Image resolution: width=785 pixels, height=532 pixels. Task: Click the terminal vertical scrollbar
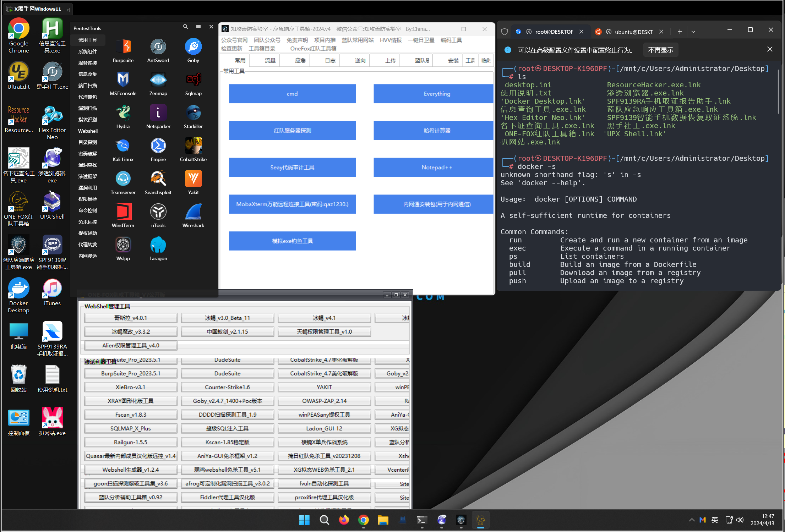[x=778, y=92]
